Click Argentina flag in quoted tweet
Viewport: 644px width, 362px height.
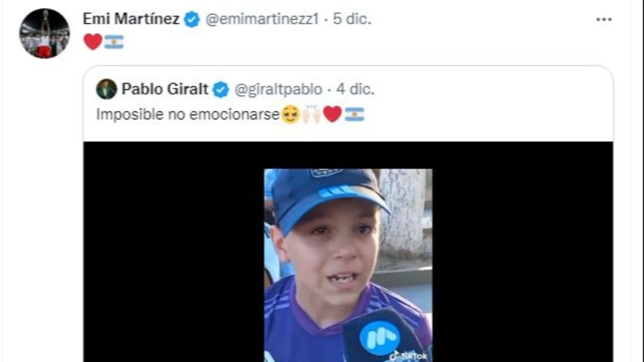[x=355, y=114]
